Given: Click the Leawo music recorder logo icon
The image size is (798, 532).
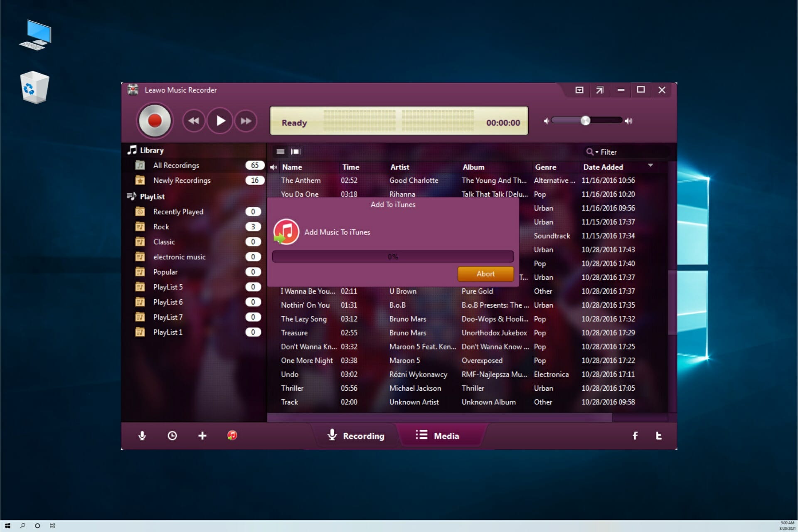Looking at the screenshot, I should tap(131, 90).
